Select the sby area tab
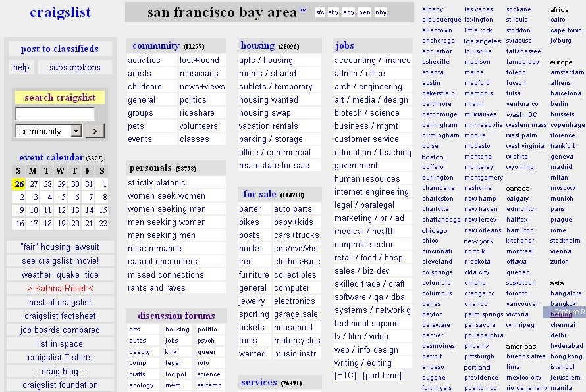This screenshot has height=392, width=586. coord(333,12)
